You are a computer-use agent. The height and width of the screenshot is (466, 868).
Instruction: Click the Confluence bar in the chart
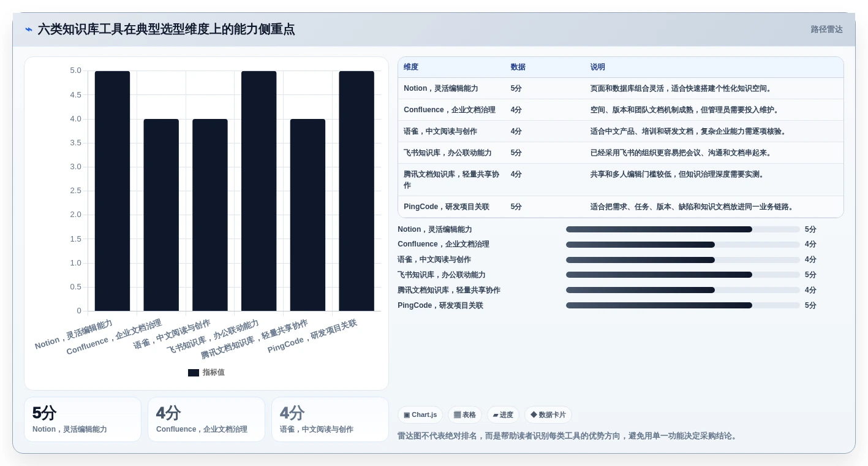click(161, 215)
